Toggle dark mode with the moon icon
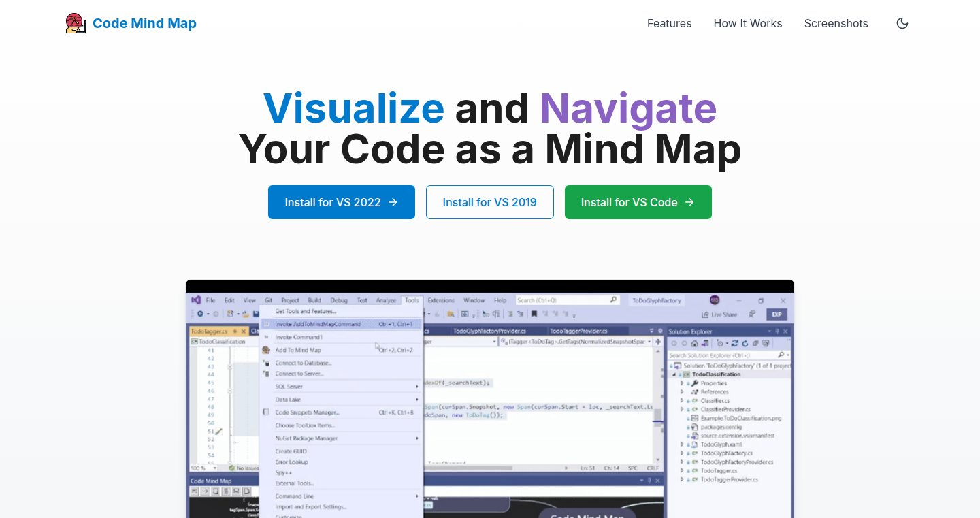Image resolution: width=980 pixels, height=518 pixels. [x=902, y=23]
